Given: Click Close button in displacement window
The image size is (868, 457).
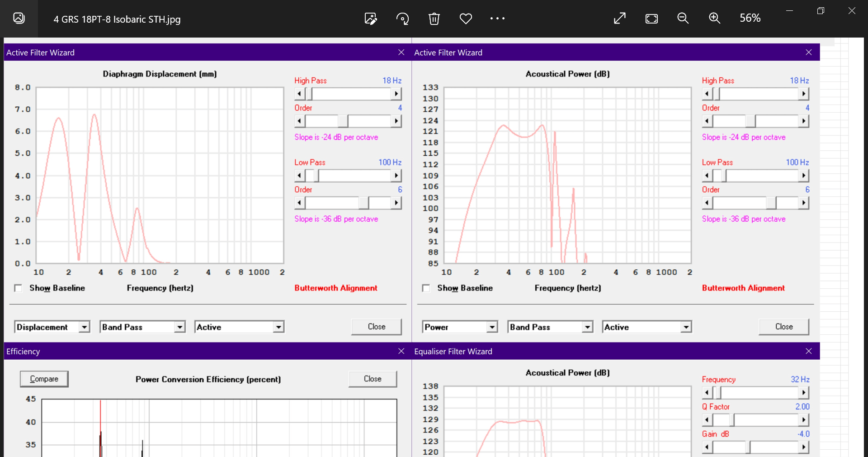Looking at the screenshot, I should click(x=377, y=327).
